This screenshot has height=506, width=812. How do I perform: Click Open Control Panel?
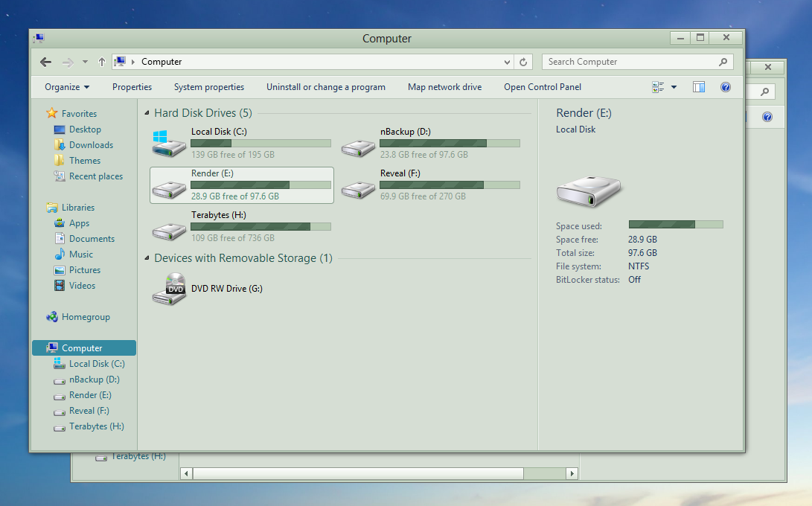coord(542,87)
